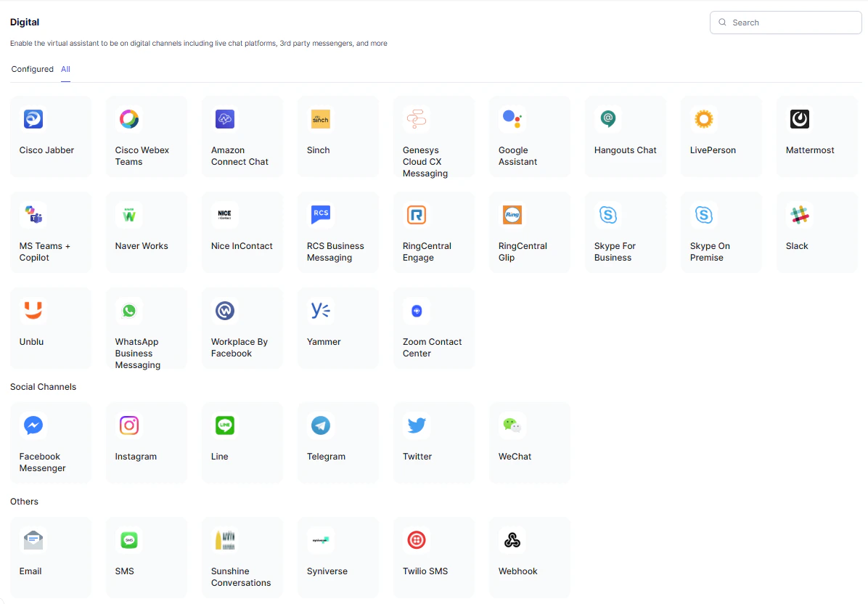Open the Skype For Business icon

pyautogui.click(x=608, y=215)
